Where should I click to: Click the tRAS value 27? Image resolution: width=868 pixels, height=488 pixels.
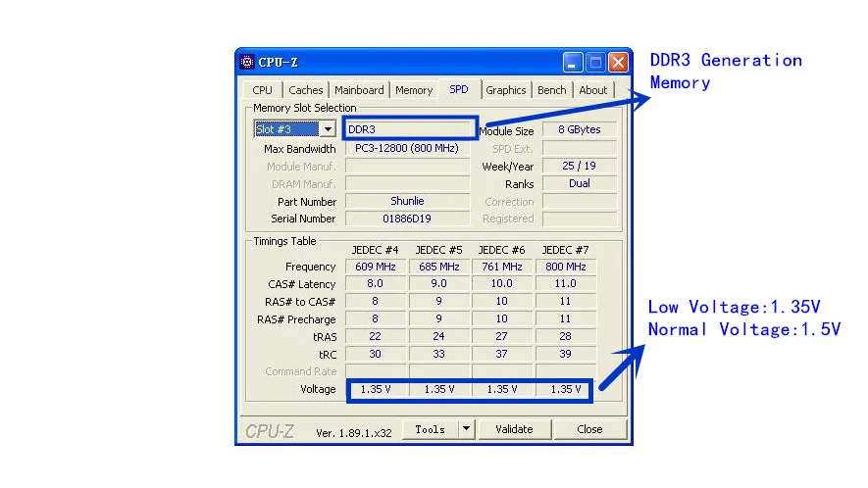(501, 336)
